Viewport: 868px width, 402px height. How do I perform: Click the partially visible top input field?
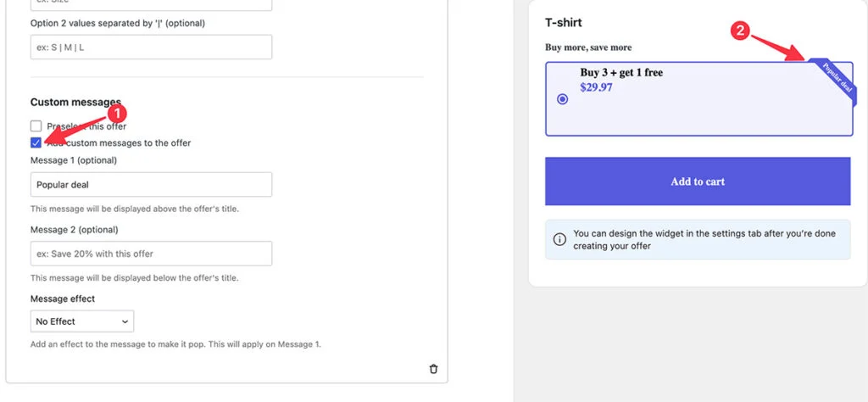[151, 5]
